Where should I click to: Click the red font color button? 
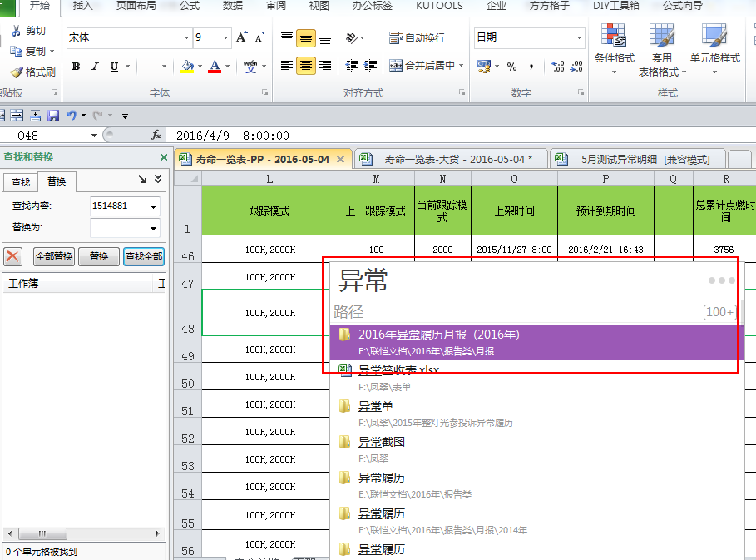[215, 67]
